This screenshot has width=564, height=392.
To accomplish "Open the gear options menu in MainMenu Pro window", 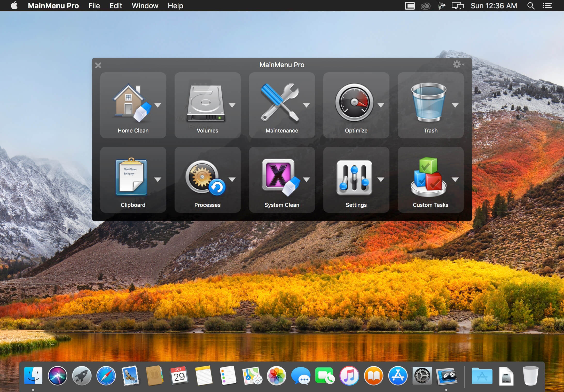I will pos(458,64).
